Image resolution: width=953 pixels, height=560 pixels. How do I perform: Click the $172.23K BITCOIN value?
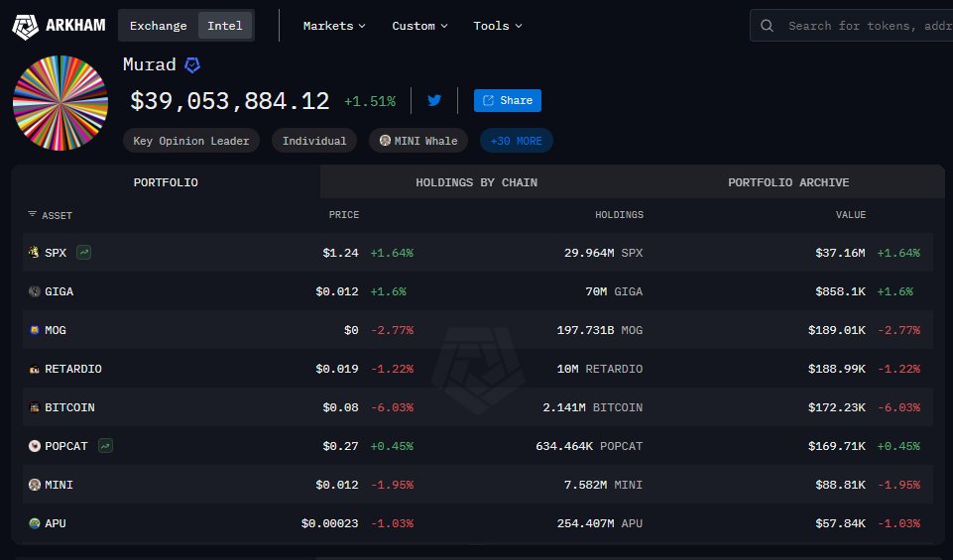(836, 407)
